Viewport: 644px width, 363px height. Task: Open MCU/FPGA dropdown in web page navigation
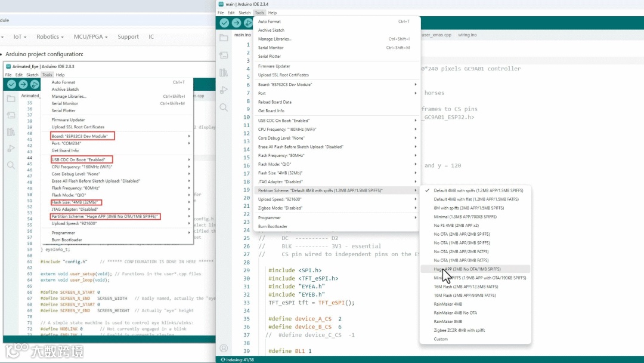pyautogui.click(x=91, y=36)
